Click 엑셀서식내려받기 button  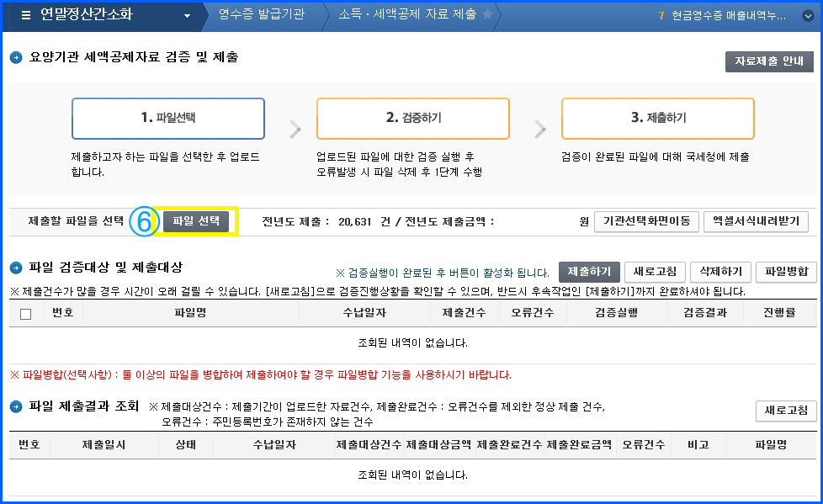[x=756, y=221]
